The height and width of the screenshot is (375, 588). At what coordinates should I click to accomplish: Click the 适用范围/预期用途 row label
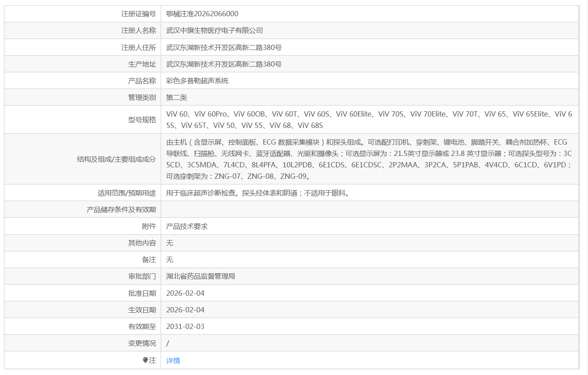click(127, 193)
